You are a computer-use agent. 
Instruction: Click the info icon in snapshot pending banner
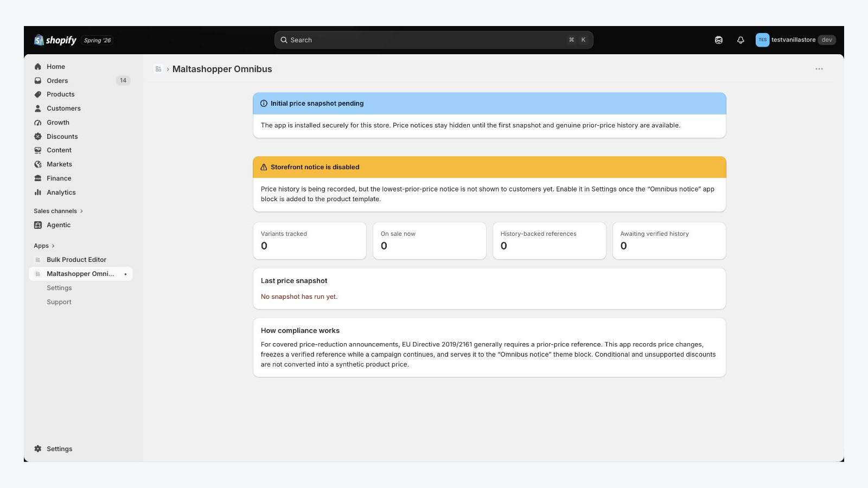click(264, 104)
